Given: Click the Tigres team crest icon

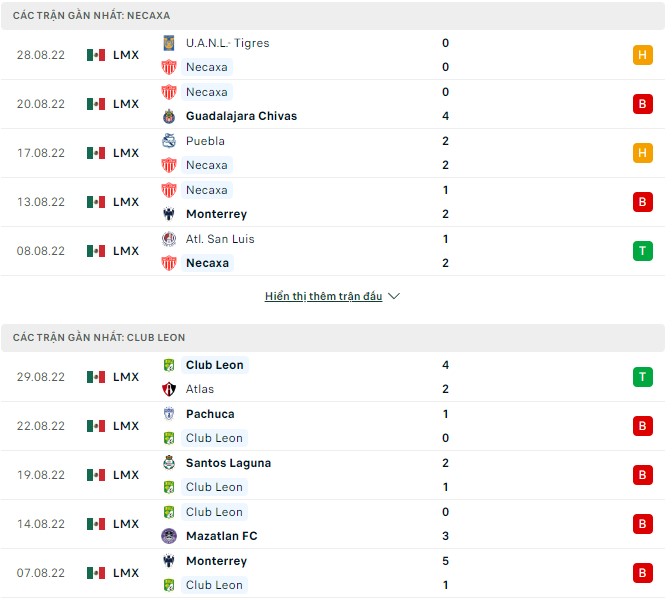Looking at the screenshot, I should tap(169, 43).
